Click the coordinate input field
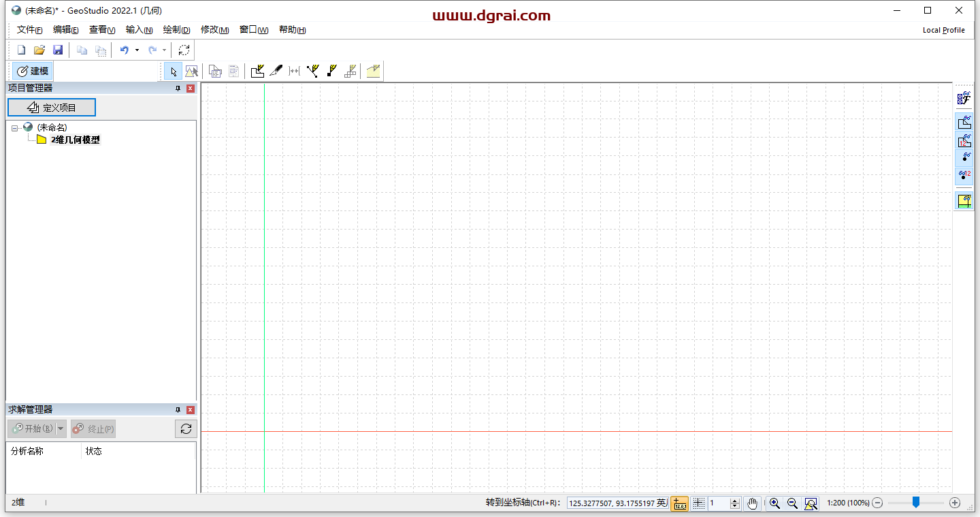The image size is (980, 517). 617,503
